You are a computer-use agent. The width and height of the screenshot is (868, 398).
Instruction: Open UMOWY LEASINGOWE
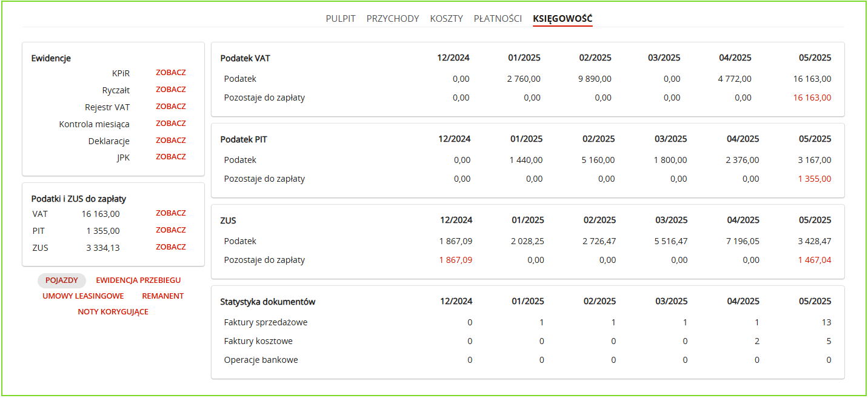[83, 296]
